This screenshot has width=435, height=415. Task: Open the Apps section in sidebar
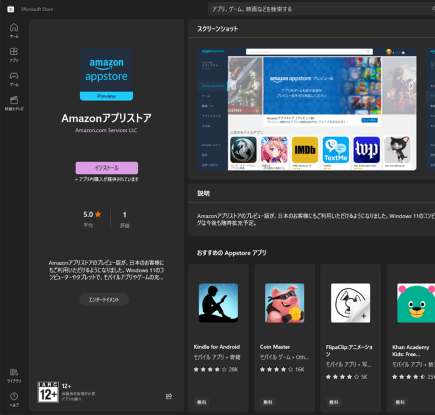[14, 55]
